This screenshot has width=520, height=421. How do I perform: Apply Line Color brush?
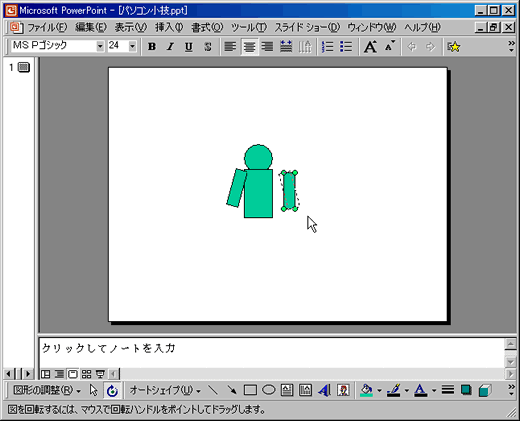393,390
